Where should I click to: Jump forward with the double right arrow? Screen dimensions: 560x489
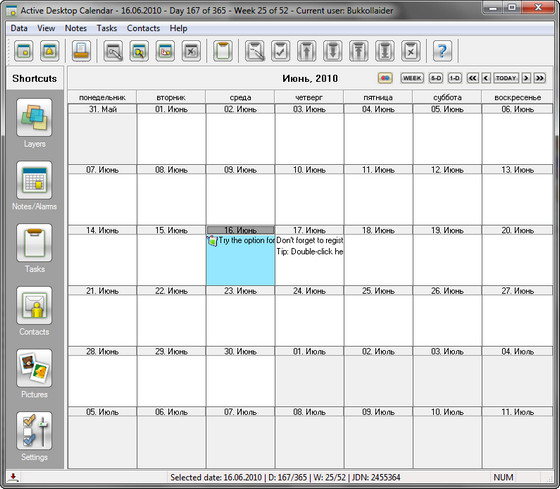(x=540, y=78)
